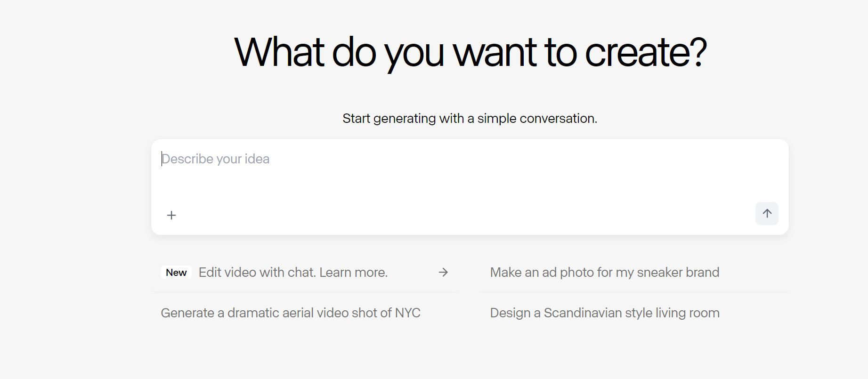Viewport: 868px width, 379px height.
Task: Click the right arrow beside Edit video
Action: 443,272
